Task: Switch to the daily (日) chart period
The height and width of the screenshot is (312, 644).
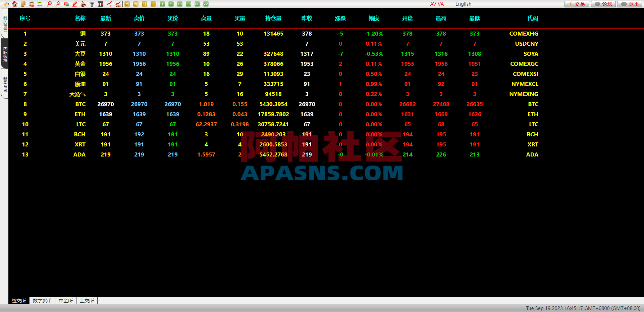Action: (x=127, y=4)
